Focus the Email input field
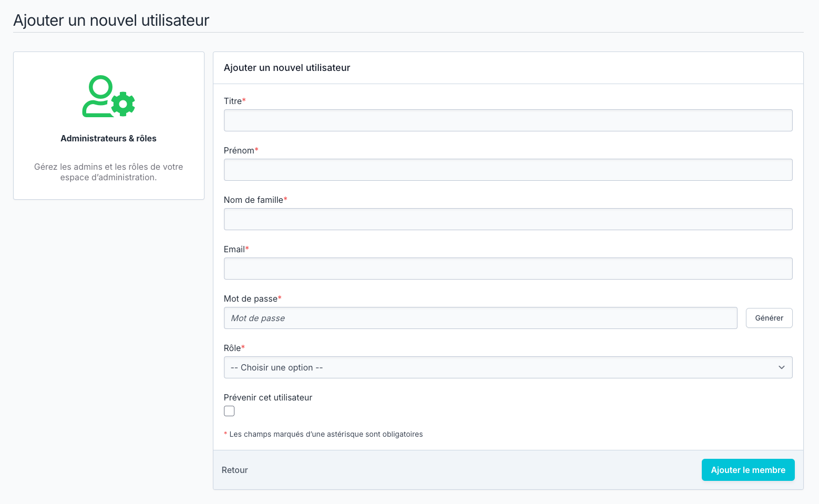Image resolution: width=819 pixels, height=504 pixels. (x=508, y=269)
